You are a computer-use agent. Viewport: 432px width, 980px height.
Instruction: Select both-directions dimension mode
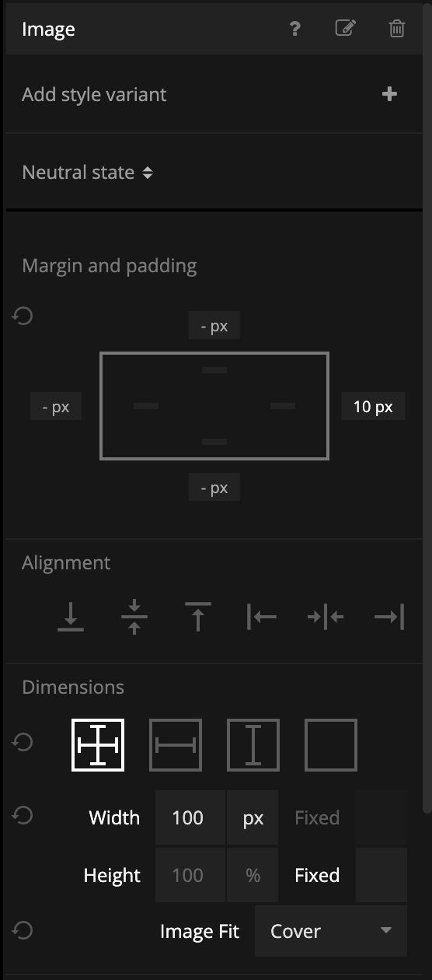(x=98, y=744)
